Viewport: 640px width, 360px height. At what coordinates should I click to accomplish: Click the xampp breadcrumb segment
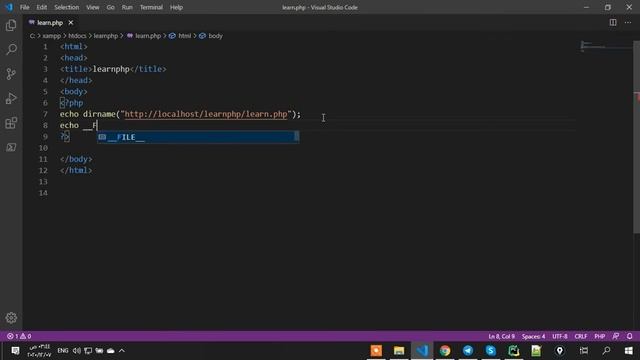51,36
